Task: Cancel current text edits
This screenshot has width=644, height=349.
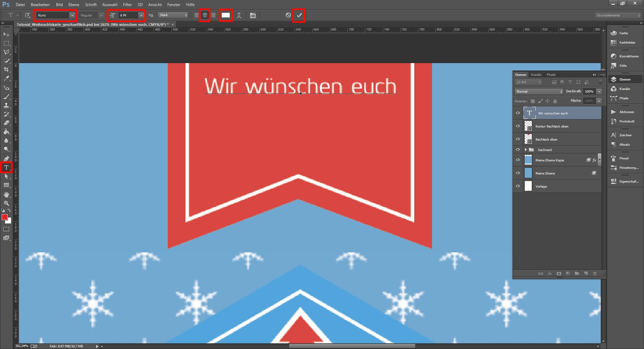Action: [287, 15]
